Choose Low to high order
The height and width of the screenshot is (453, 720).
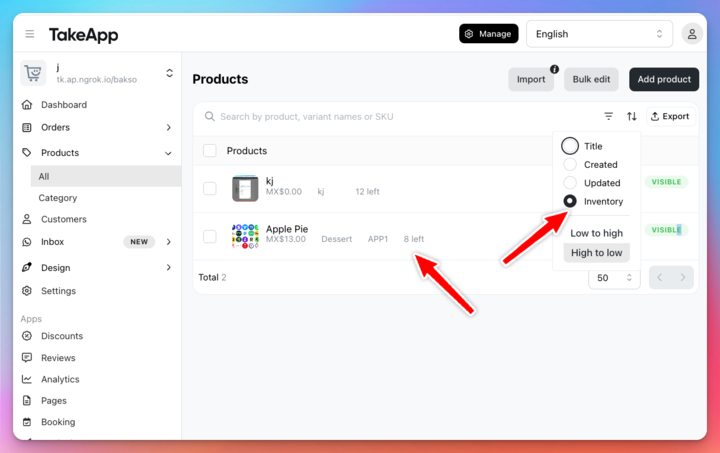coord(596,233)
